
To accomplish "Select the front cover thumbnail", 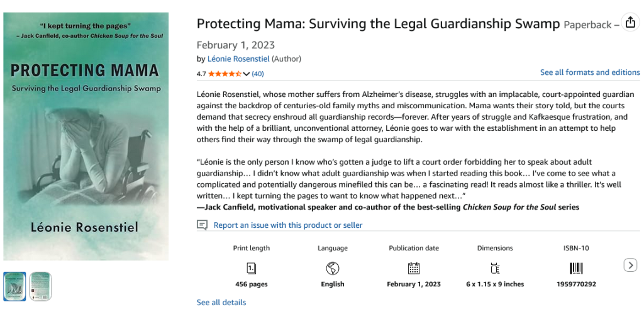I will [15, 286].
